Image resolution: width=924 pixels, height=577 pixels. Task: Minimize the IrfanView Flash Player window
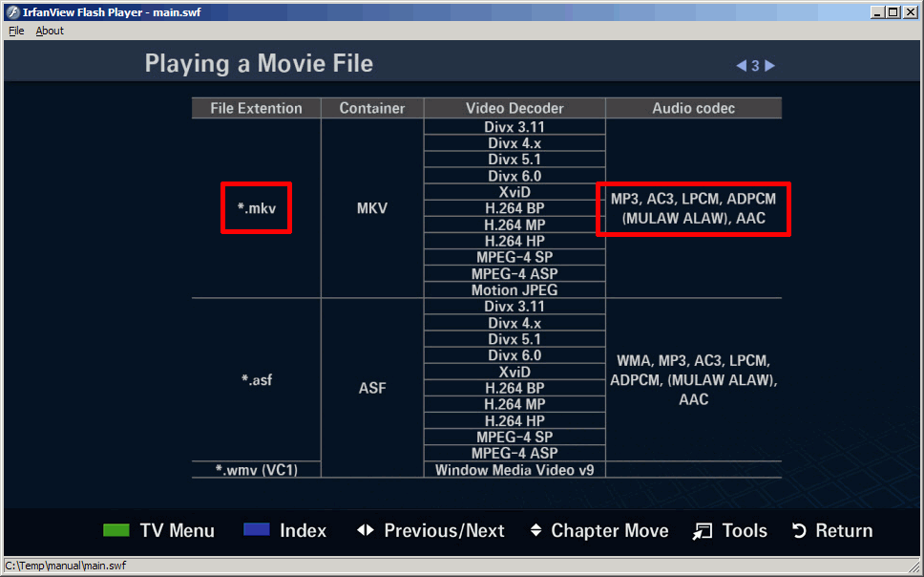pos(878,11)
